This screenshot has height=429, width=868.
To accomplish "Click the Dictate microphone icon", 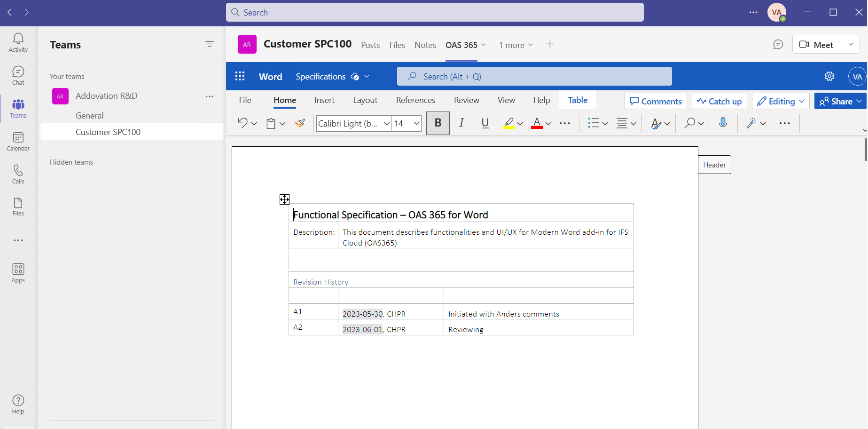I will [723, 123].
